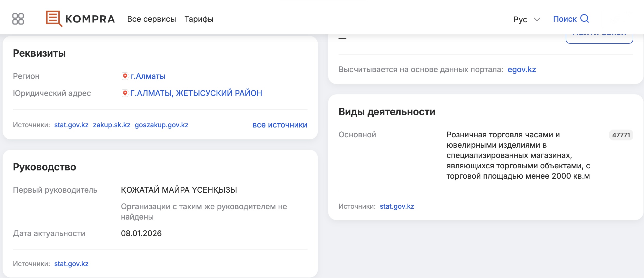Expand the Рус language dropdown
The height and width of the screenshot is (278, 644).
click(527, 19)
